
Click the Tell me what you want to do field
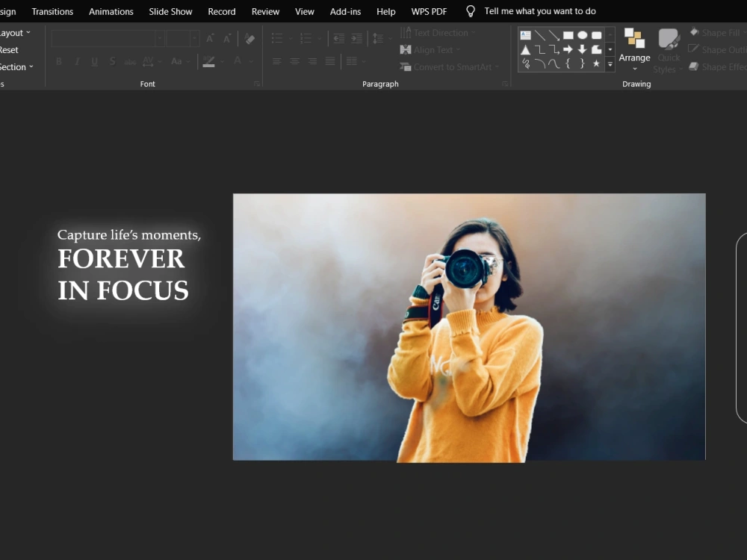tap(540, 11)
